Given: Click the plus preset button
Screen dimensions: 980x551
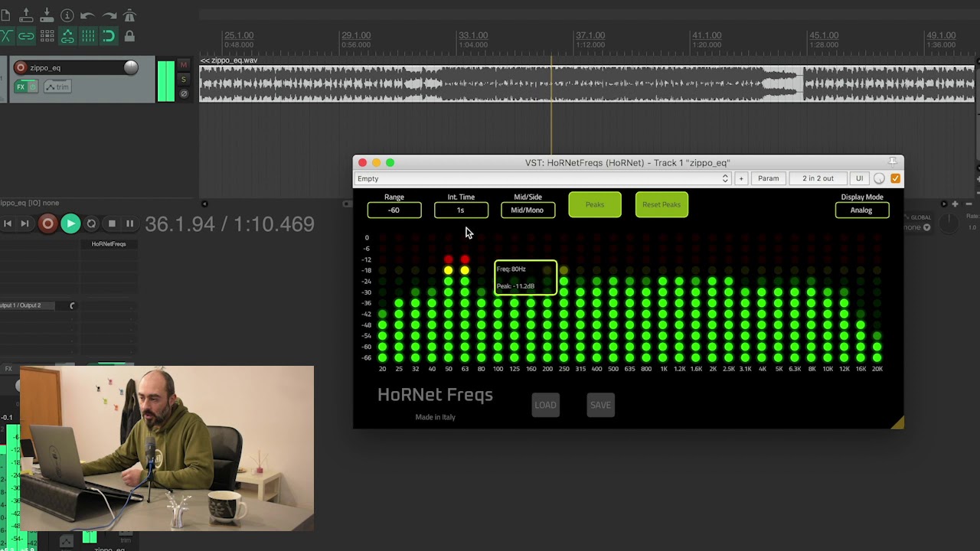Looking at the screenshot, I should pos(740,178).
